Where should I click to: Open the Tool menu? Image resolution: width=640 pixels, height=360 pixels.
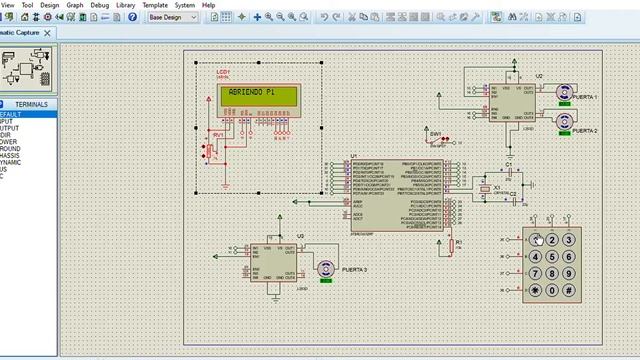[x=27, y=5]
